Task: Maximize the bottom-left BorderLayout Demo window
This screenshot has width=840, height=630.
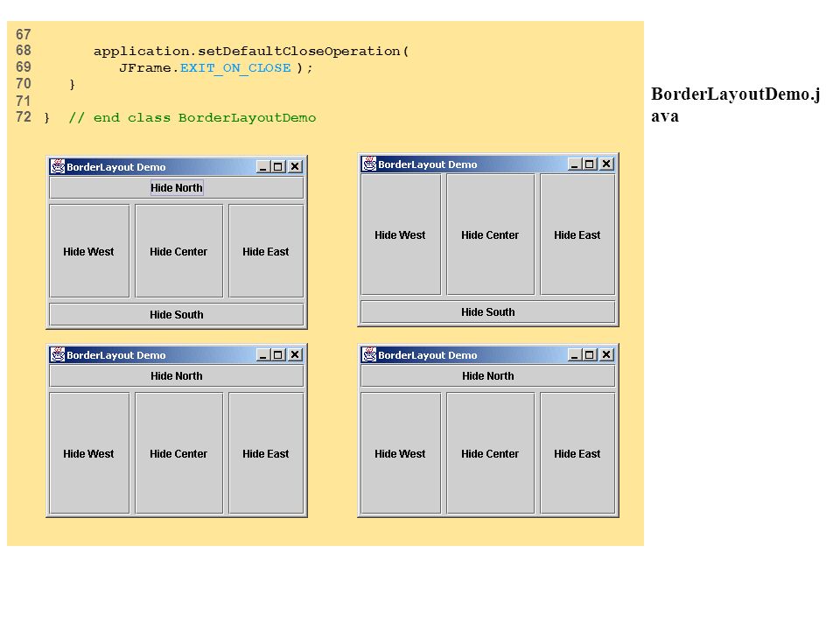Action: coord(278,354)
